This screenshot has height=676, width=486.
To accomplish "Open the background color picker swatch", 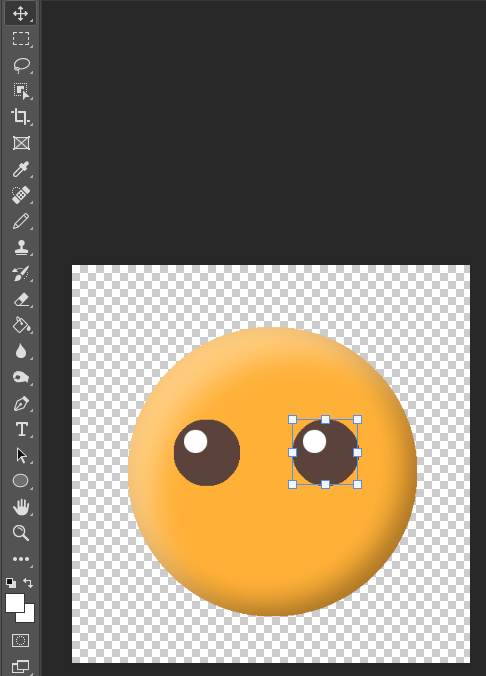I will coord(27,615).
